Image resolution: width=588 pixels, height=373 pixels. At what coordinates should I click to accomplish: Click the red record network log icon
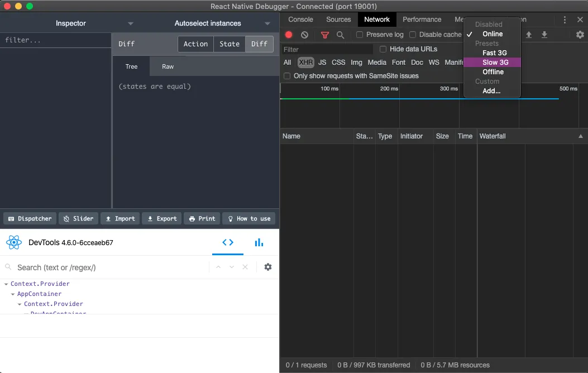tap(288, 35)
